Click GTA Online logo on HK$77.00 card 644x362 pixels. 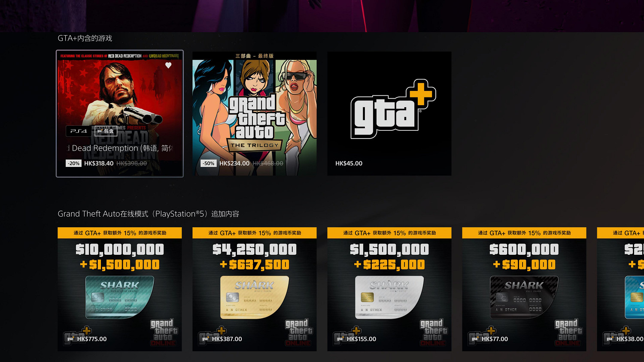568,332
